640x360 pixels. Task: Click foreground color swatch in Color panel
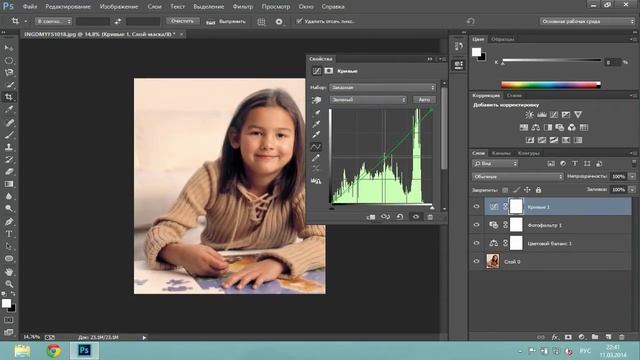(x=476, y=52)
